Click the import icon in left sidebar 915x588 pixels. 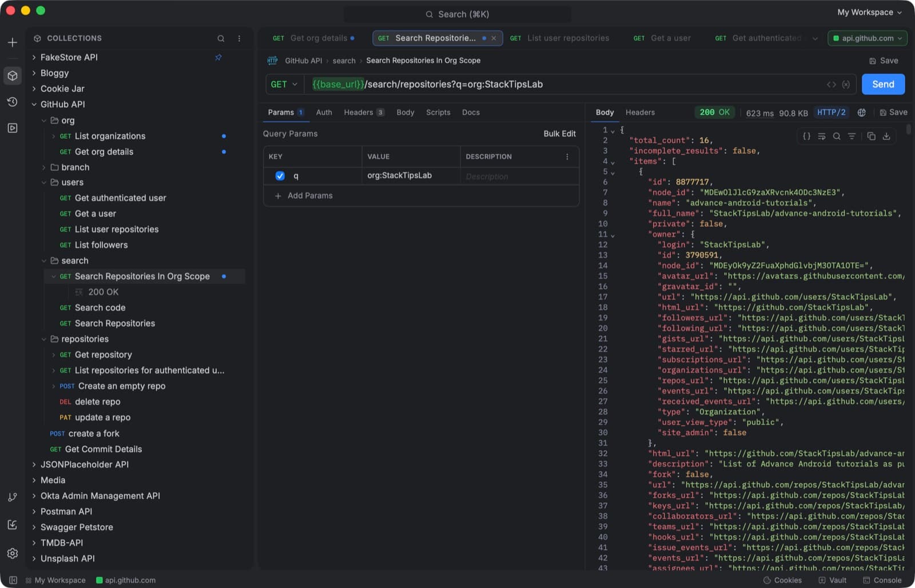(13, 525)
